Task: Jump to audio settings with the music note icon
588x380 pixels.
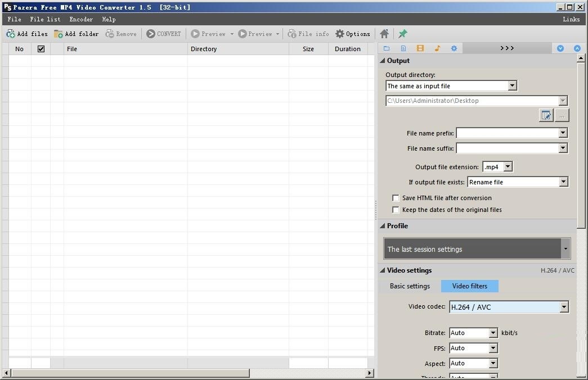Action: coord(437,48)
